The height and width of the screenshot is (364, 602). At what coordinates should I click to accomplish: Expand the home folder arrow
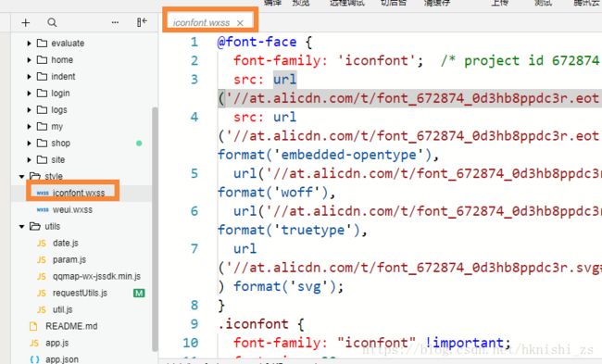tap(29, 60)
